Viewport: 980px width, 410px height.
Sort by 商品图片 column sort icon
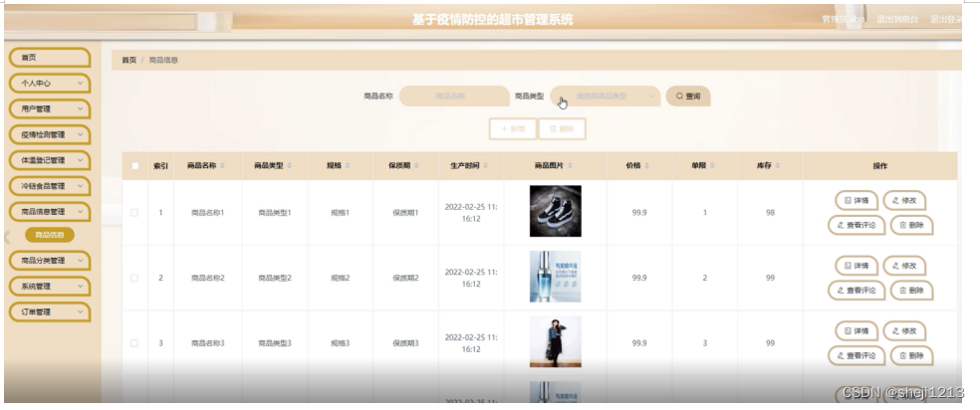(570, 165)
